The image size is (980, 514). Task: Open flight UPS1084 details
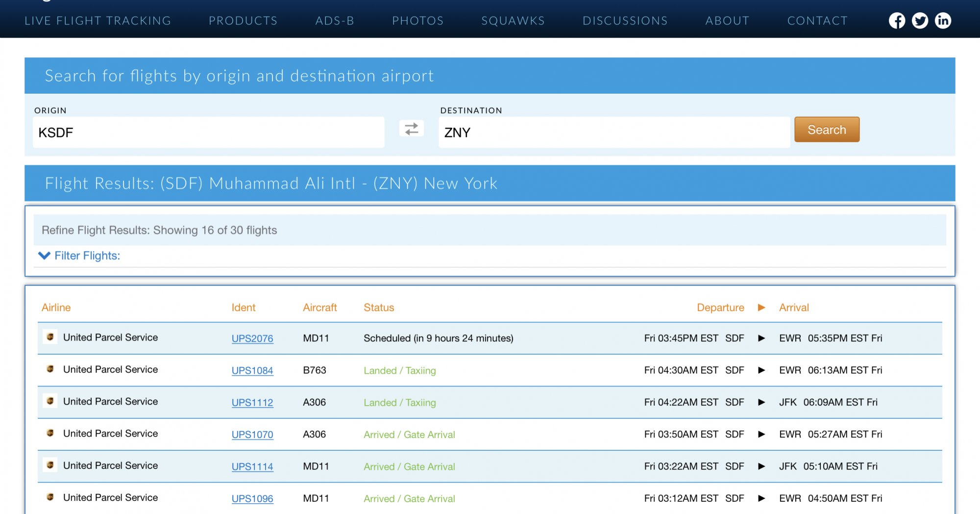[252, 370]
